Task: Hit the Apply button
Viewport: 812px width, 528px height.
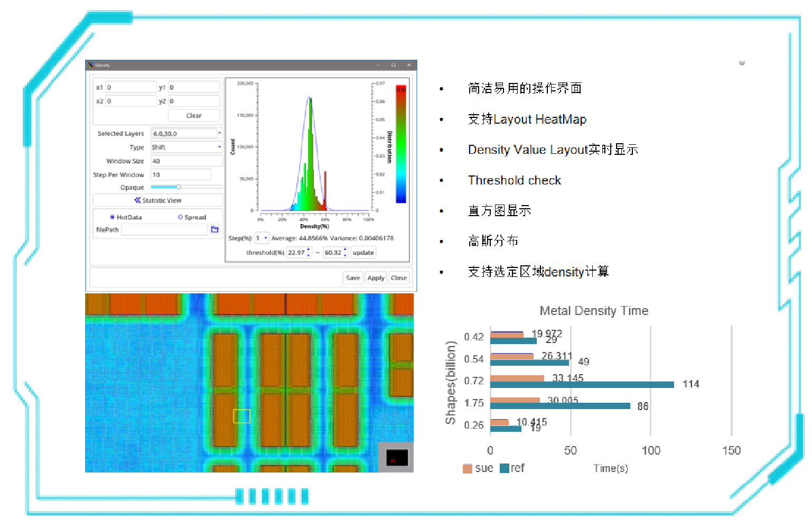Action: point(376,278)
